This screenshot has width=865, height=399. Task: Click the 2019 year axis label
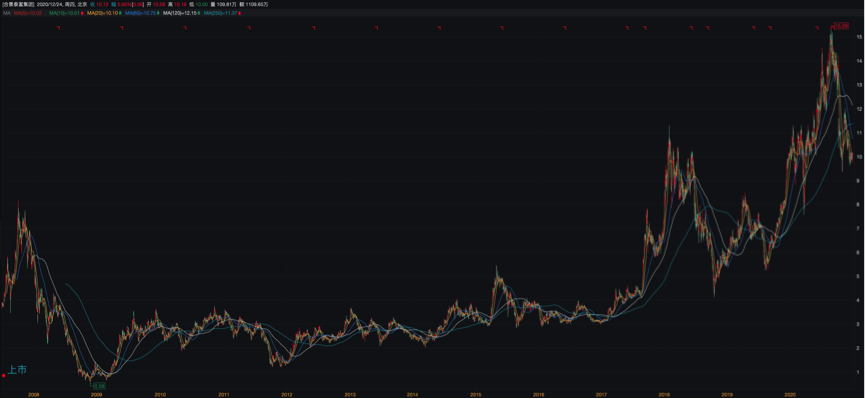click(727, 395)
